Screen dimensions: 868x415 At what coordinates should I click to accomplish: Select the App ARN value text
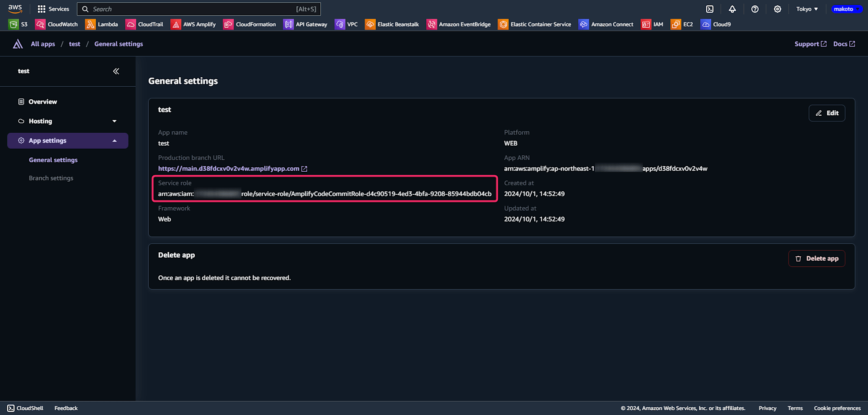605,169
